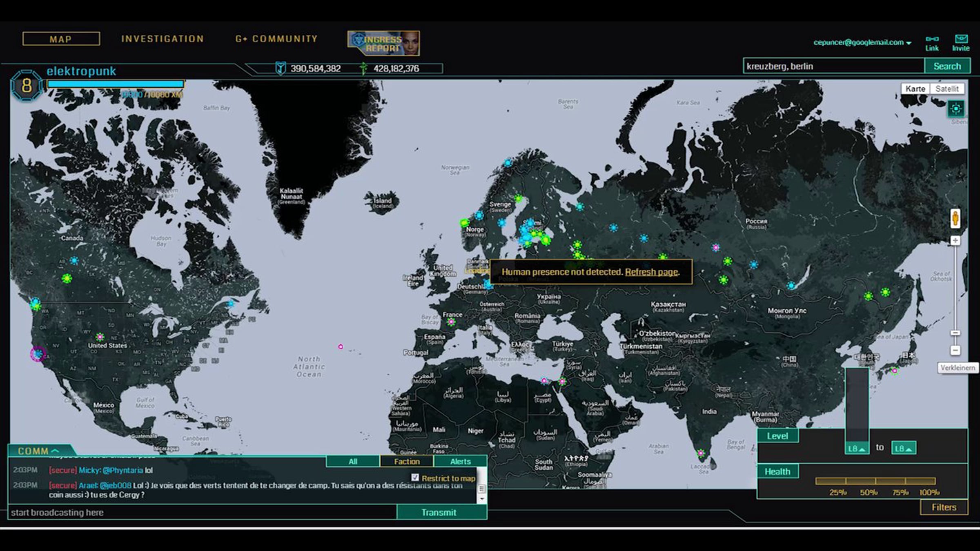
Task: Click the Search button
Action: [947, 66]
